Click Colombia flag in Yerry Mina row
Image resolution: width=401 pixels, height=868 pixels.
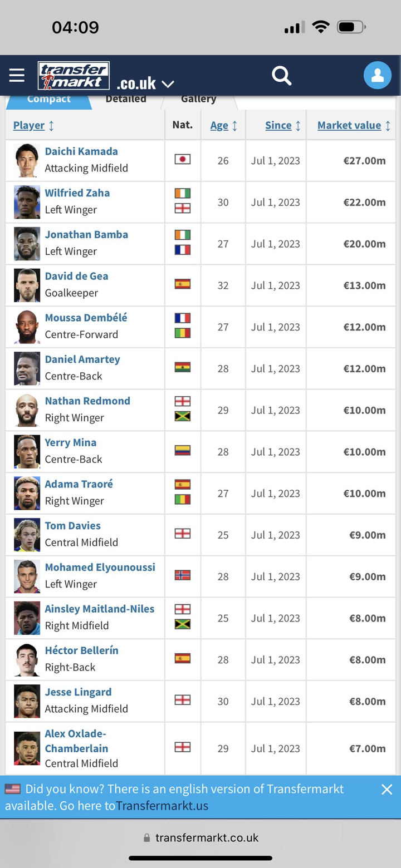point(183,450)
